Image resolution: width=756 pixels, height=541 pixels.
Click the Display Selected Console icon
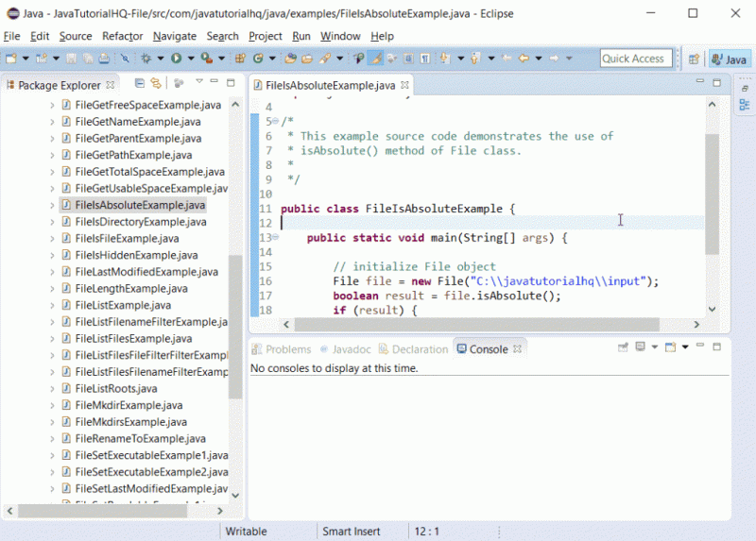click(x=640, y=347)
